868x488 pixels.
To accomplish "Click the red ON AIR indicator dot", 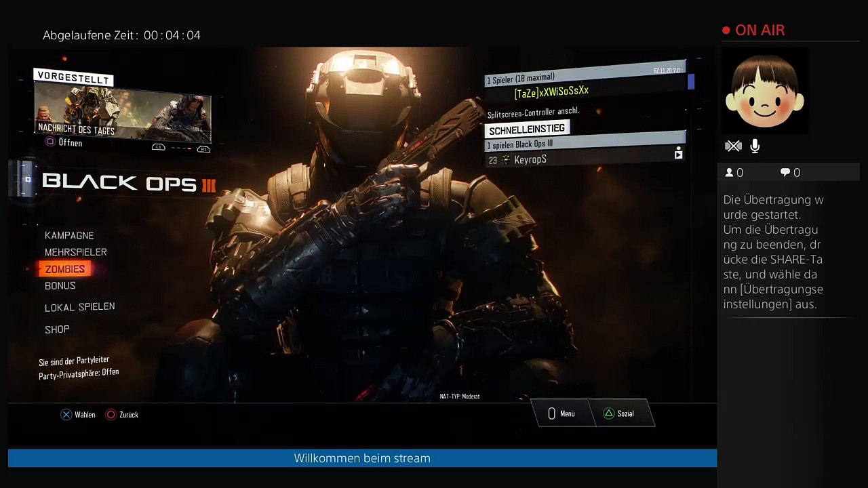I will pos(726,30).
